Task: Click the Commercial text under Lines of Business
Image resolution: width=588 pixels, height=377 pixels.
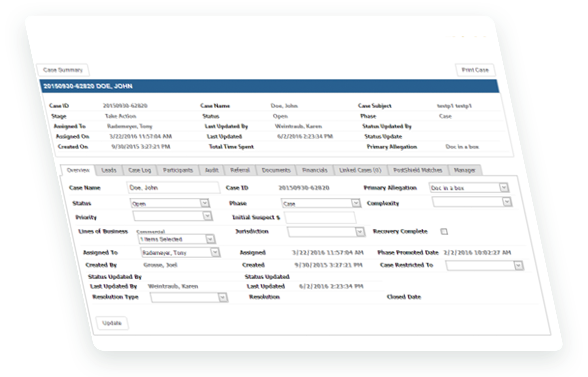Action: pos(150,232)
